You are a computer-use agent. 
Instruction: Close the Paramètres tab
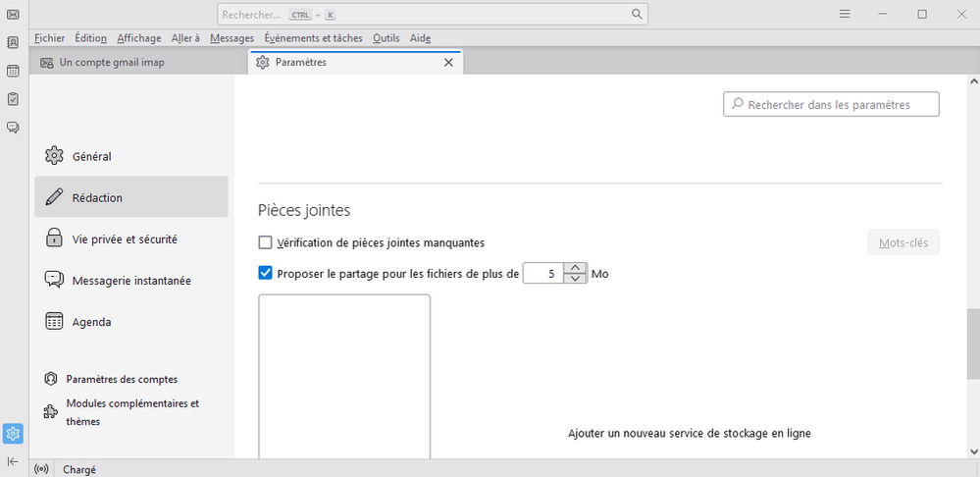tap(448, 62)
